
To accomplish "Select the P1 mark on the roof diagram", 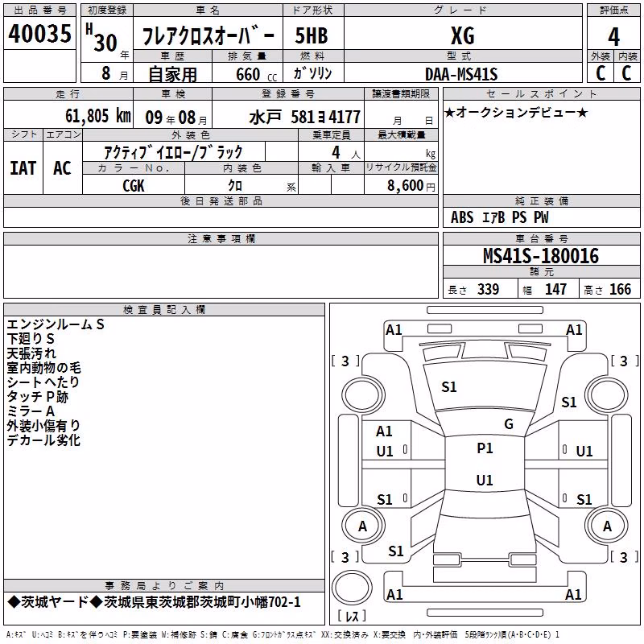I will click(485, 448).
